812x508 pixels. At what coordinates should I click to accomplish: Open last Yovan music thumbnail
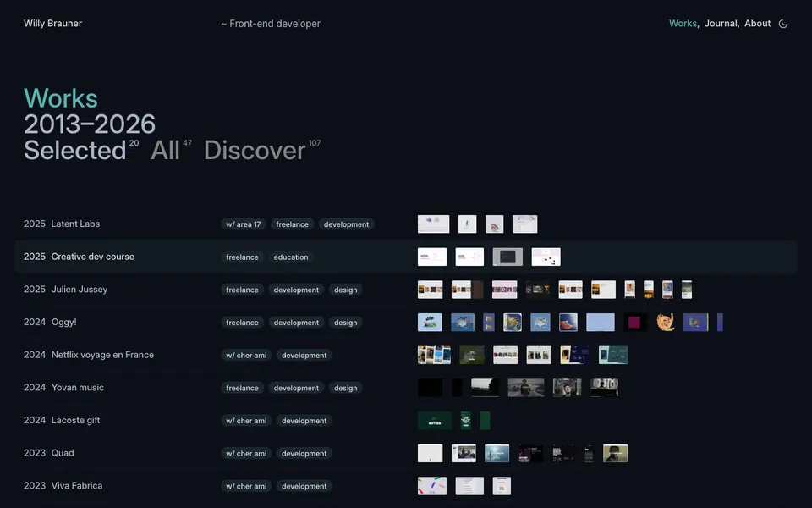604,387
